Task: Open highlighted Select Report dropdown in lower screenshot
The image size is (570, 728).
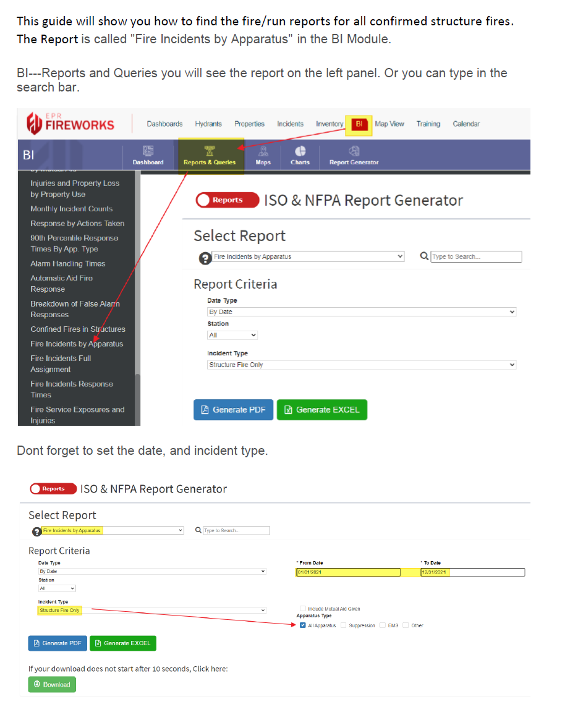Action: (113, 530)
